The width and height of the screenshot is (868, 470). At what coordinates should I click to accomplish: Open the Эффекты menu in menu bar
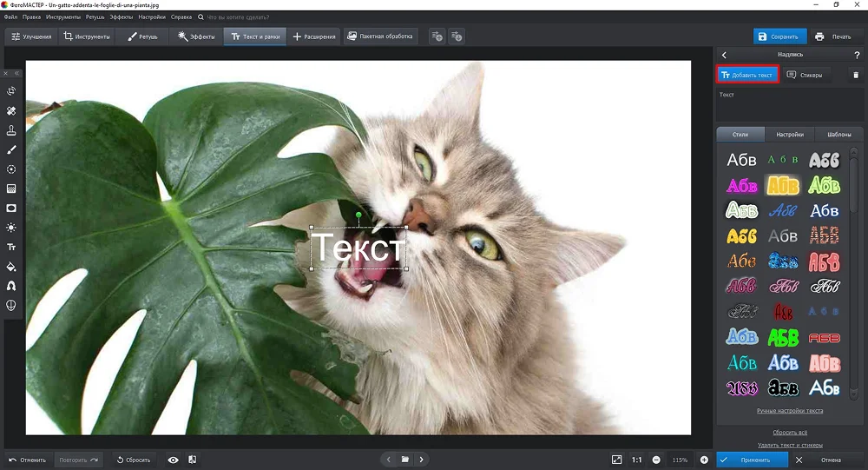(121, 17)
